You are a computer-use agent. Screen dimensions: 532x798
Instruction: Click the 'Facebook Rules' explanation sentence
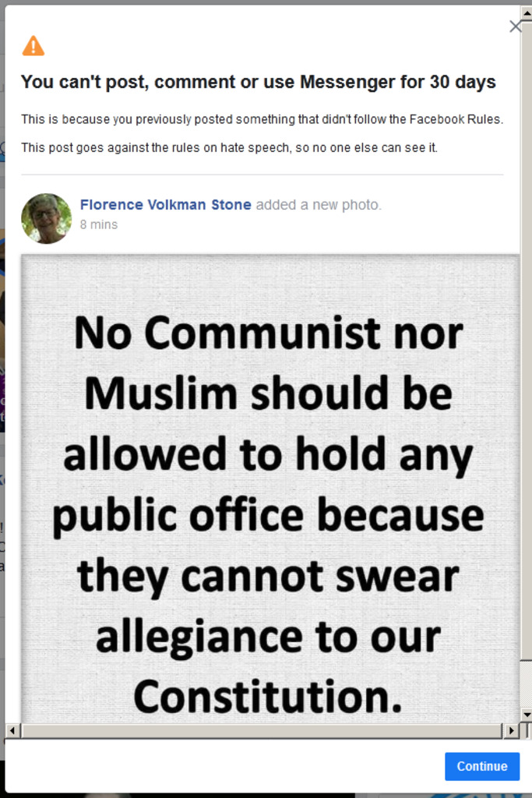coord(262,119)
